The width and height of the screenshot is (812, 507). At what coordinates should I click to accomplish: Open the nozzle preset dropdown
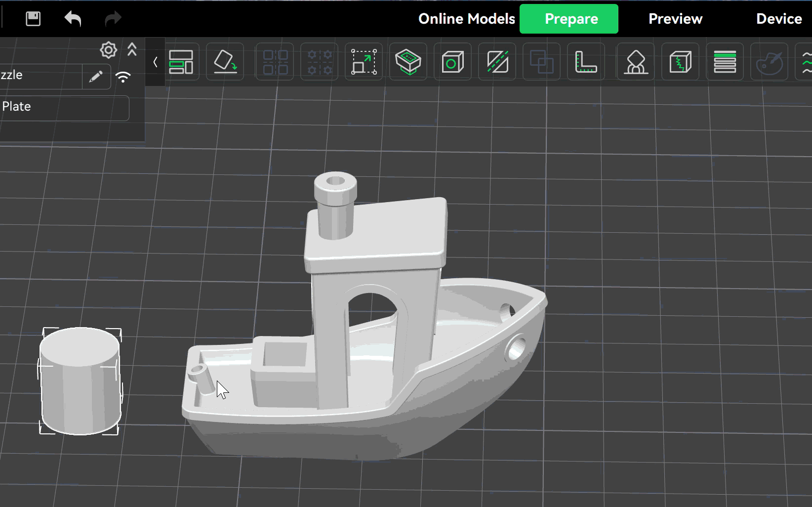click(x=41, y=76)
